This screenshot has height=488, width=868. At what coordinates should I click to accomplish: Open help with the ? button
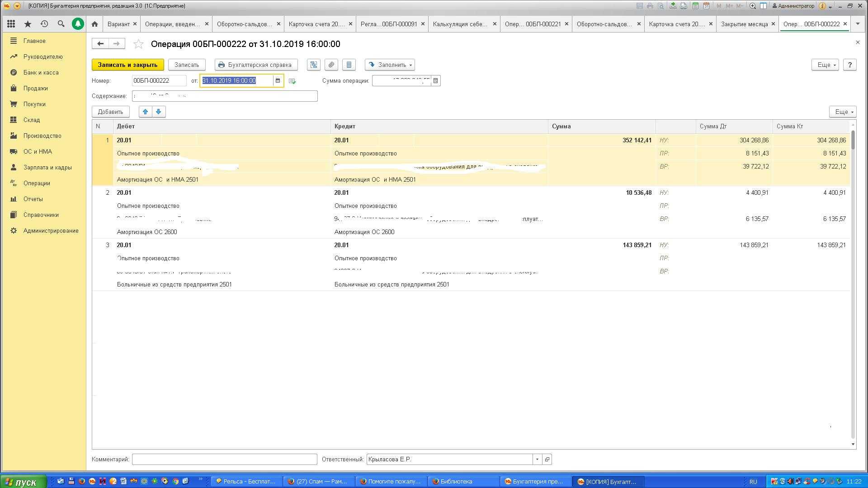850,65
